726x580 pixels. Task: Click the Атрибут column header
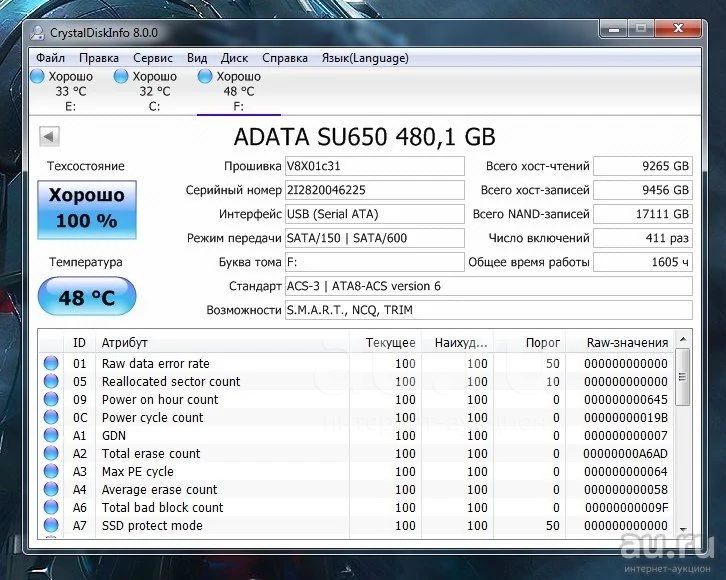tap(125, 343)
